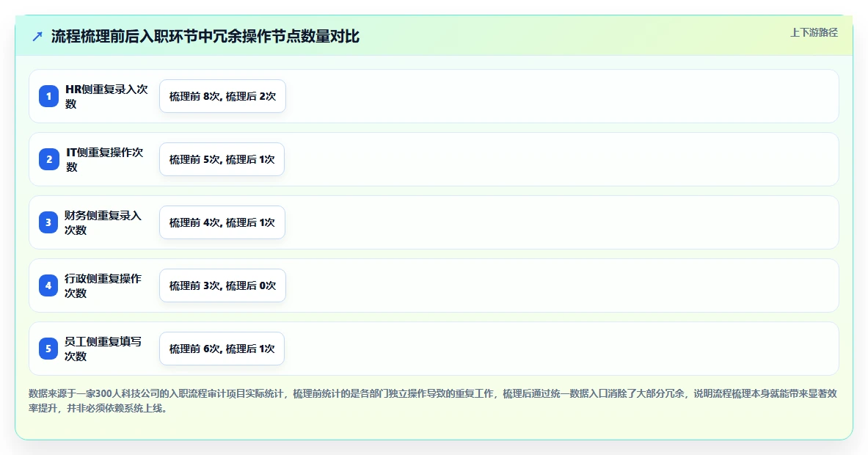The image size is (868, 455).
Task: Select the IT侧重复操作次数 label
Action: pyautogui.click(x=105, y=159)
